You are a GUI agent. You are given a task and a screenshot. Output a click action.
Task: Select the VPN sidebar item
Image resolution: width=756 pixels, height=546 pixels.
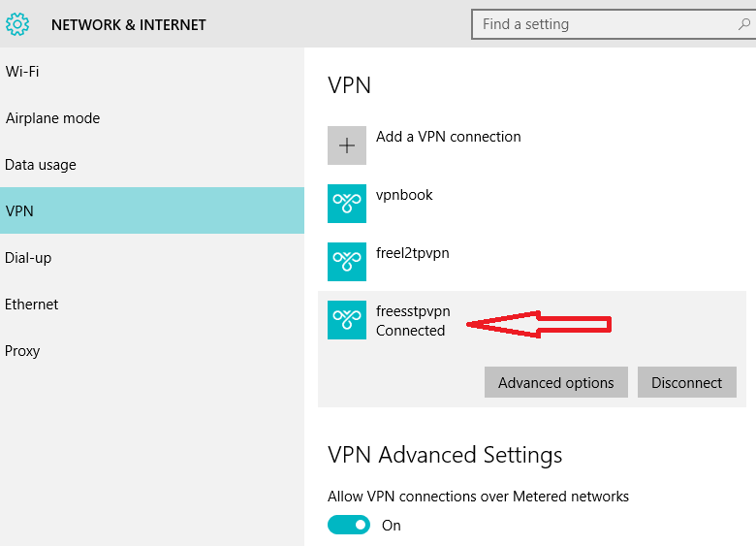[x=19, y=210]
